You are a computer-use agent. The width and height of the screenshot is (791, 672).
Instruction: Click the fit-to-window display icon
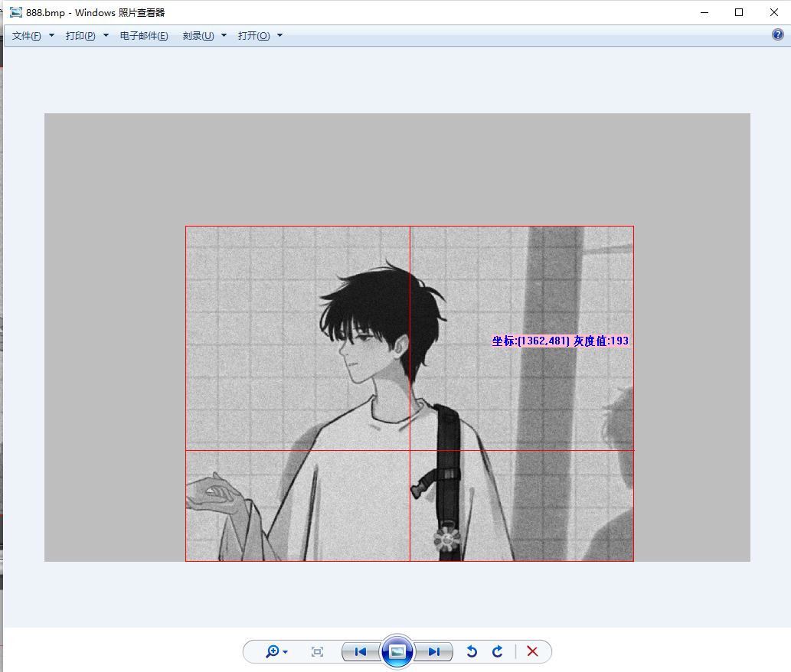317,651
